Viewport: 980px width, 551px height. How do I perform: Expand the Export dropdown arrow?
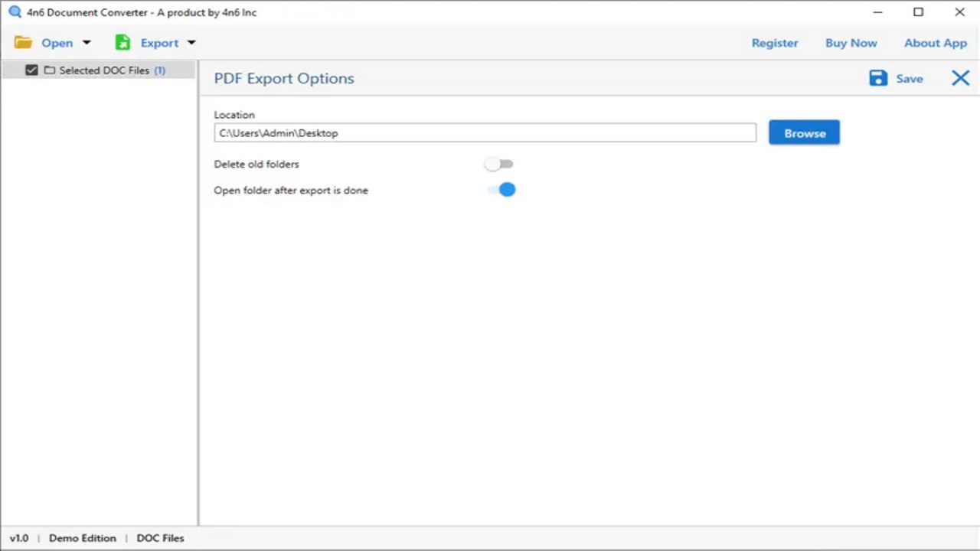pos(191,43)
